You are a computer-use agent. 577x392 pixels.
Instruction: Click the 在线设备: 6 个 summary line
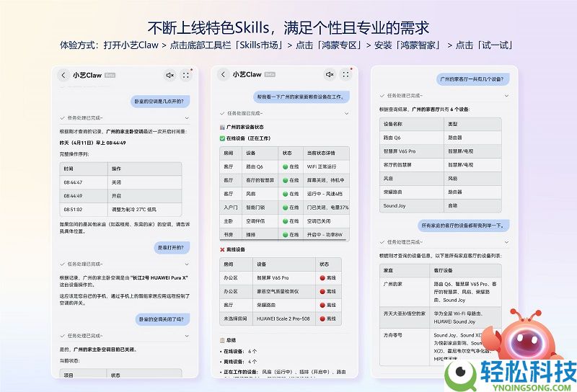240,352
